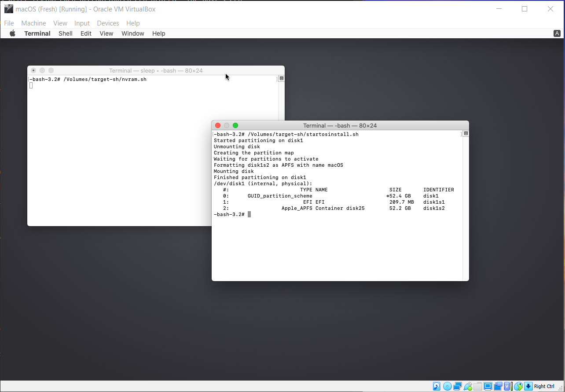Click the audio output level bar in the status bar

(511, 386)
